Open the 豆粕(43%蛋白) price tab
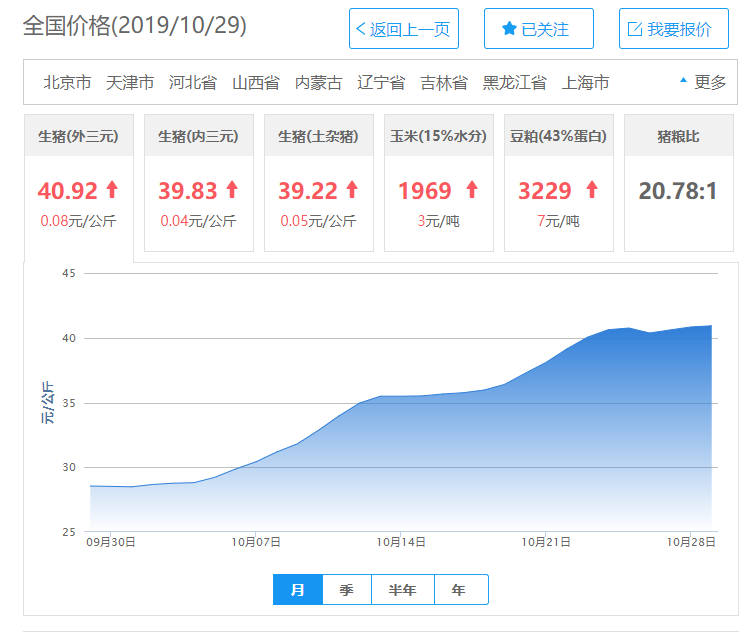 pyautogui.click(x=558, y=136)
